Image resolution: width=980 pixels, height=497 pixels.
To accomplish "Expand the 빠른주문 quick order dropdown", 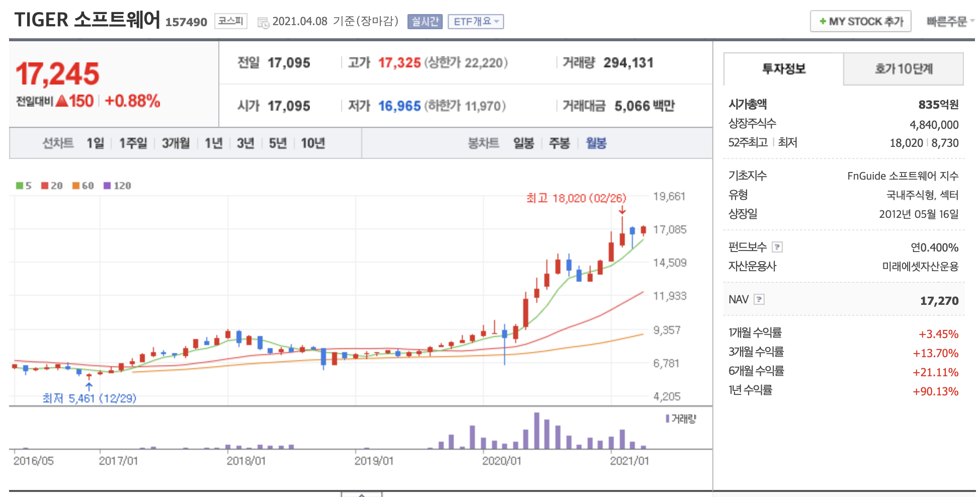I will [950, 22].
